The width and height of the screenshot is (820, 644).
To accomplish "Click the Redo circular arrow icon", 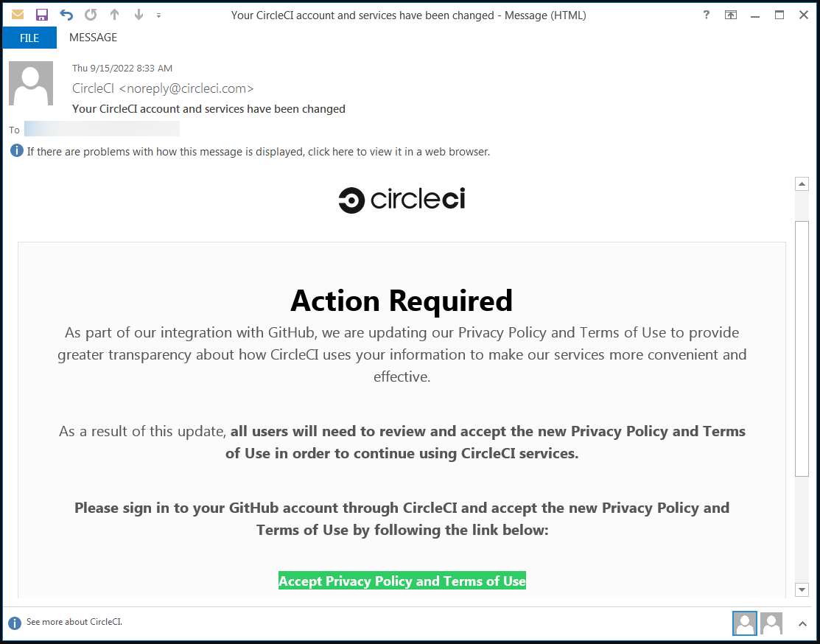I will (91, 15).
